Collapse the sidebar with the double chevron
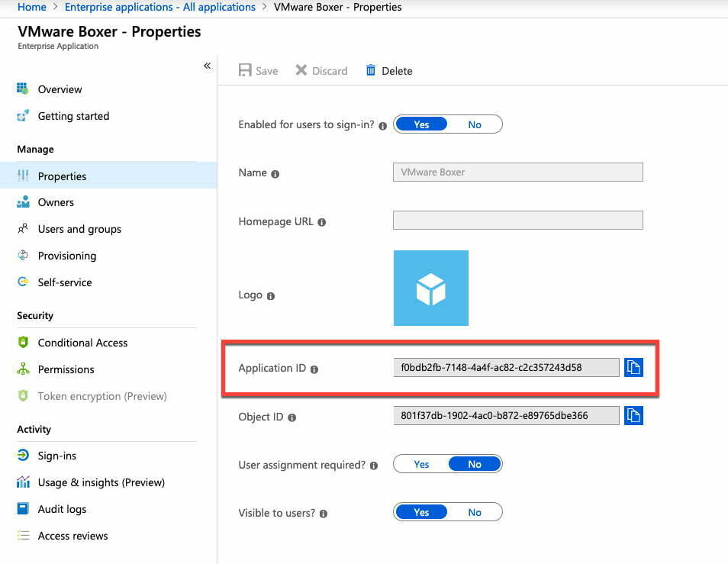The image size is (728, 564). click(x=207, y=66)
